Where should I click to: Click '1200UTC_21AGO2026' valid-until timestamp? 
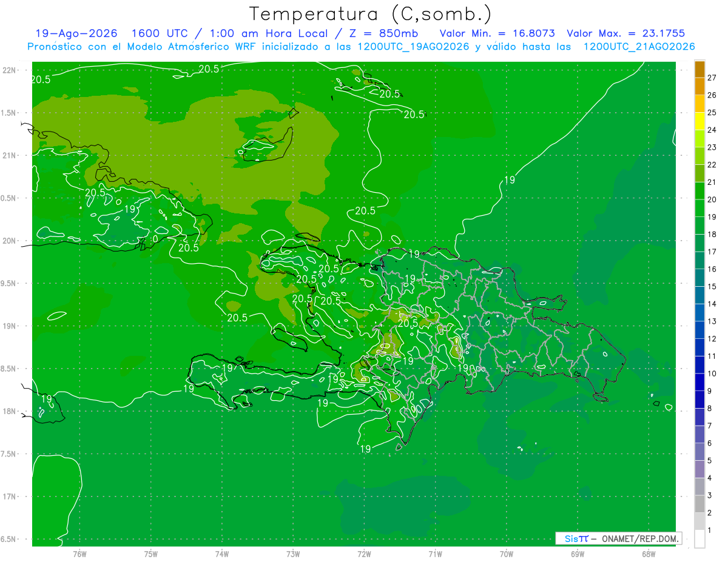click(639, 47)
